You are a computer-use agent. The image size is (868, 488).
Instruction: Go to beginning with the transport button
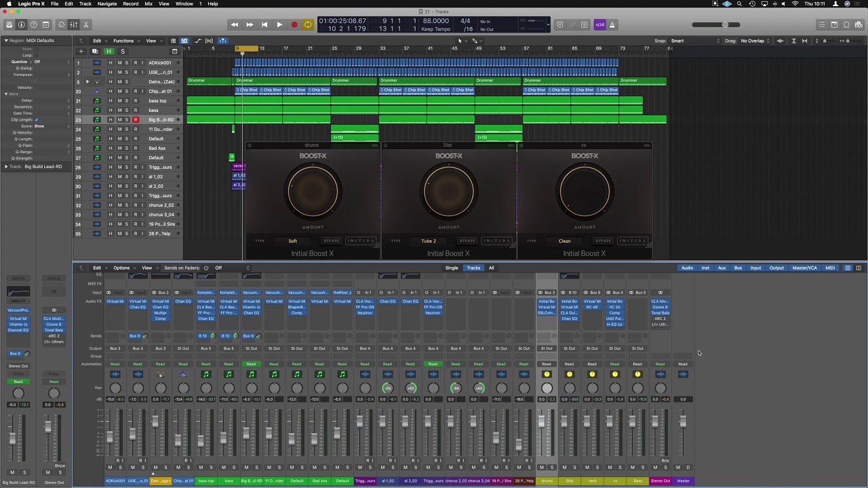pyautogui.click(x=264, y=25)
